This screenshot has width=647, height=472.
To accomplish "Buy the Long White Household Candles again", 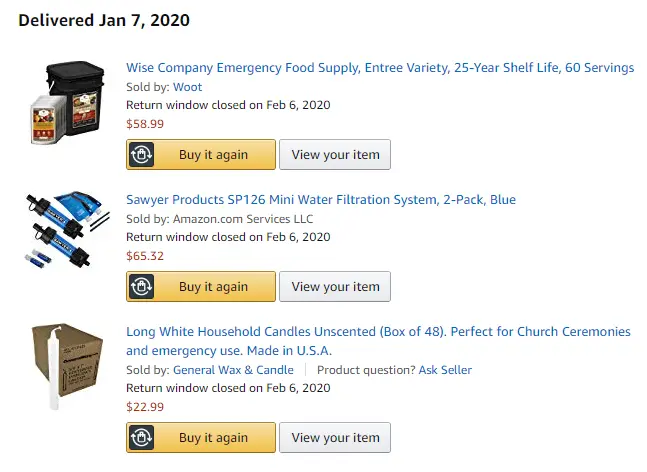I will tap(213, 438).
